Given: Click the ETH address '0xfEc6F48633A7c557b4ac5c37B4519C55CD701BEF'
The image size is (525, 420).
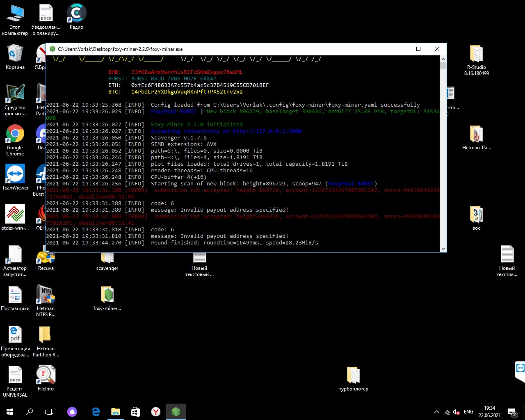Looking at the screenshot, I should pos(200,85).
